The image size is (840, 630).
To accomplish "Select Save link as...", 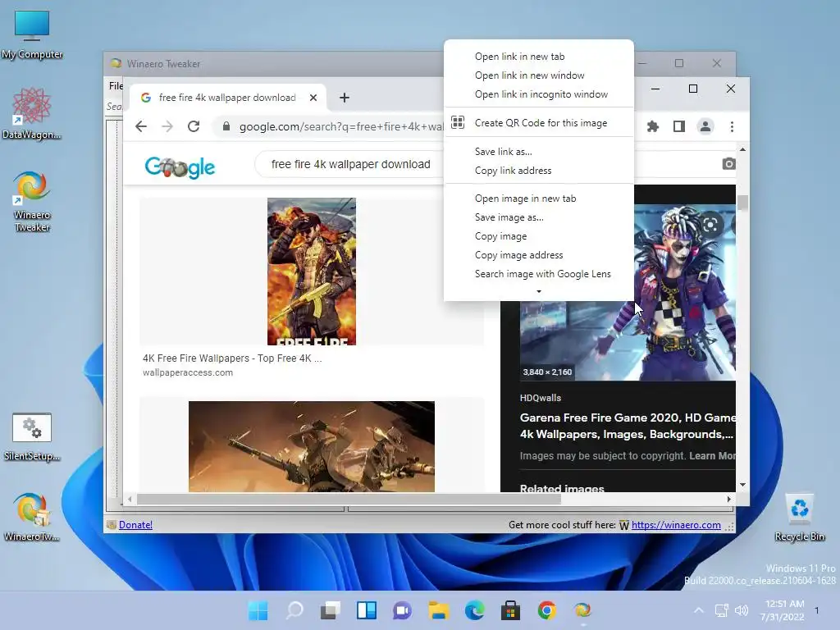I will (x=539, y=152).
